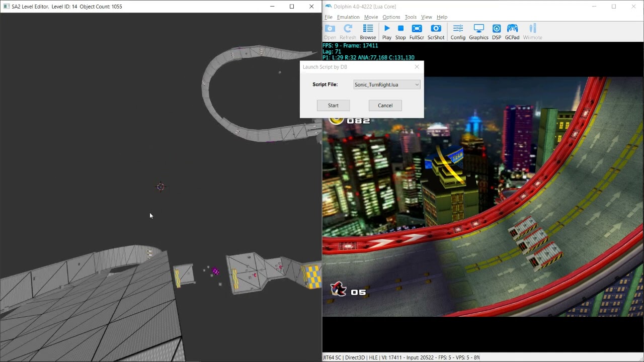
Task: Open the Options menu
Action: 391,17
